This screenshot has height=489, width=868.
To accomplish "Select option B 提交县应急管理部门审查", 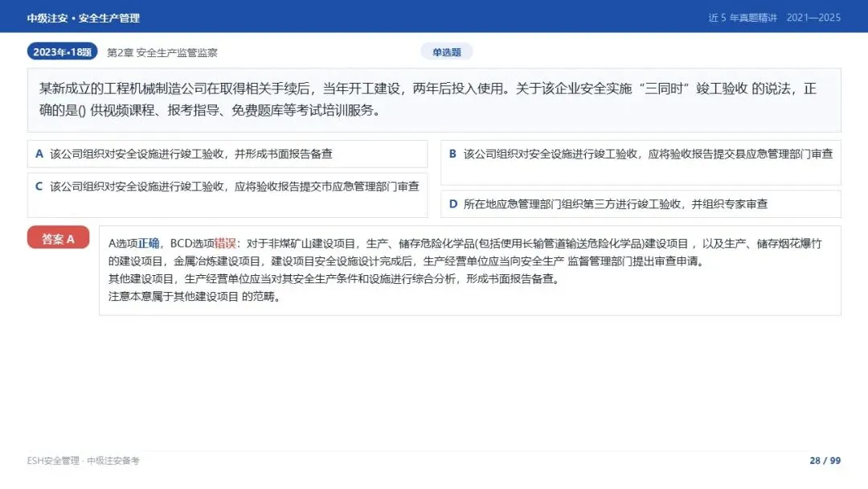I will pos(641,162).
